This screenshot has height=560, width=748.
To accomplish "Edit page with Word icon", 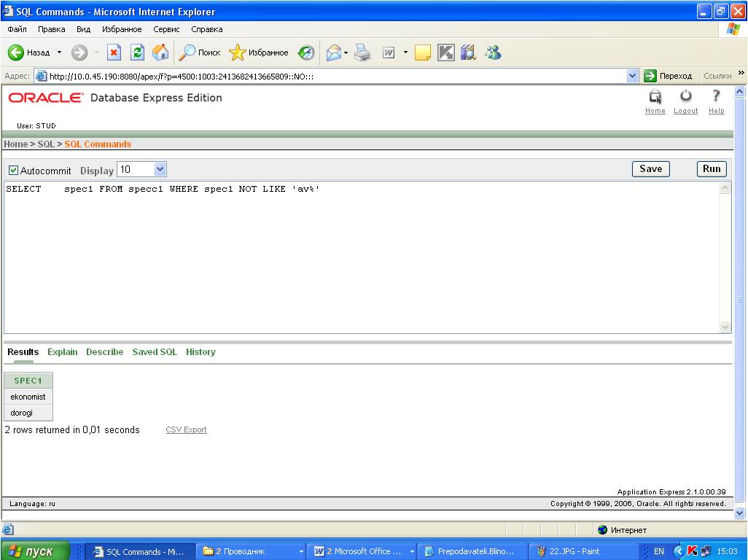I will tap(389, 52).
